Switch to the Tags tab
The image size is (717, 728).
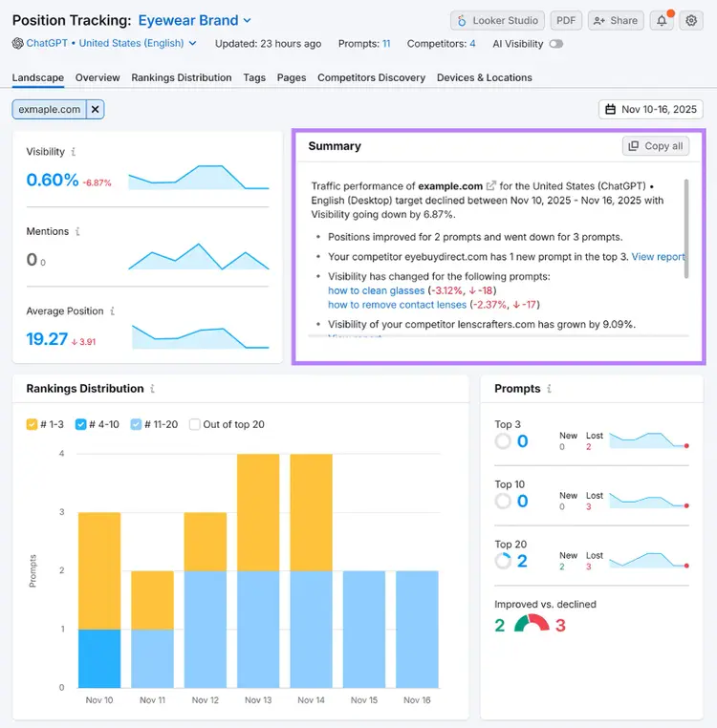(x=254, y=77)
